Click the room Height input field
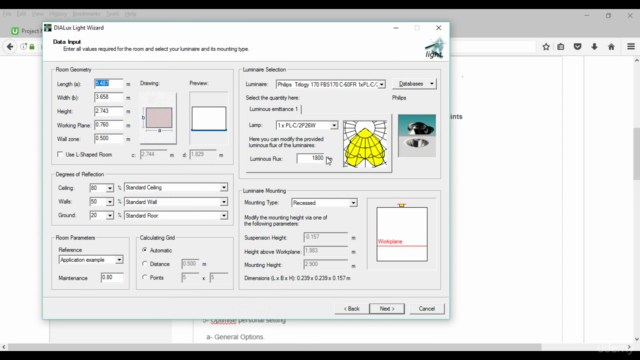The width and height of the screenshot is (640, 360). click(108, 111)
